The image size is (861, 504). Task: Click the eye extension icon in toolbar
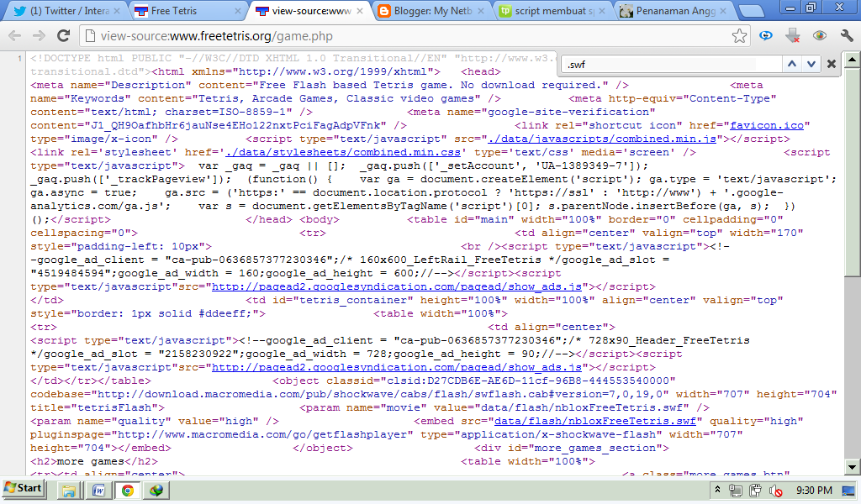point(819,36)
